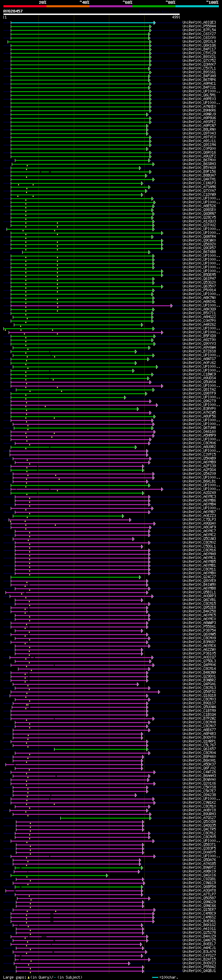
Task: Open entry UniRef100_Q6BPD4
Action: (199, 886)
